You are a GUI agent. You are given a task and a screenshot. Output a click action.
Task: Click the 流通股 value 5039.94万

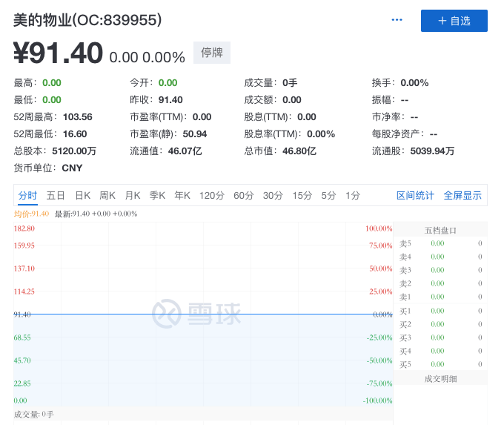(432, 151)
